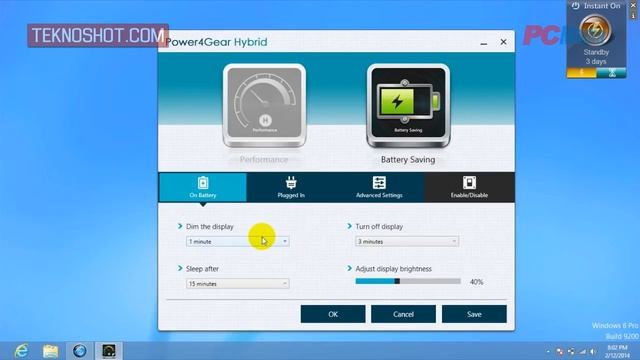The width and height of the screenshot is (640, 360).
Task: Click the 40% brightness value
Action: [476, 282]
